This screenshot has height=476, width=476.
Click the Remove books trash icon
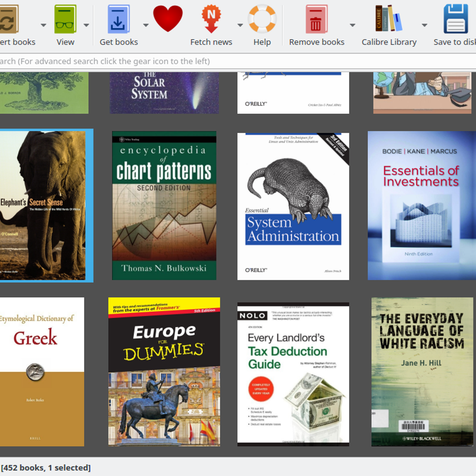(317, 19)
